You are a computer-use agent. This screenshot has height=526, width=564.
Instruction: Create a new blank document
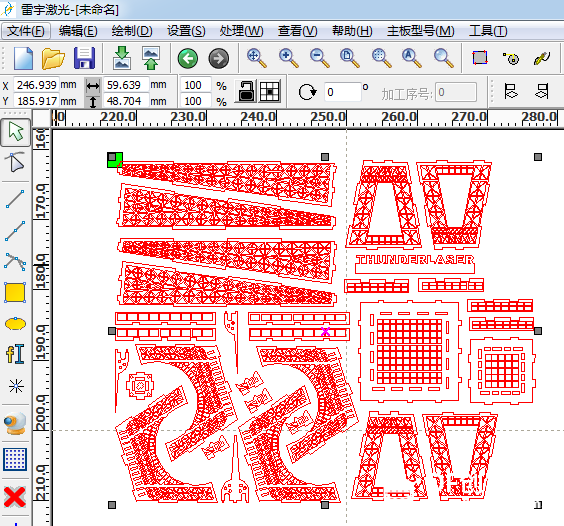[23, 58]
